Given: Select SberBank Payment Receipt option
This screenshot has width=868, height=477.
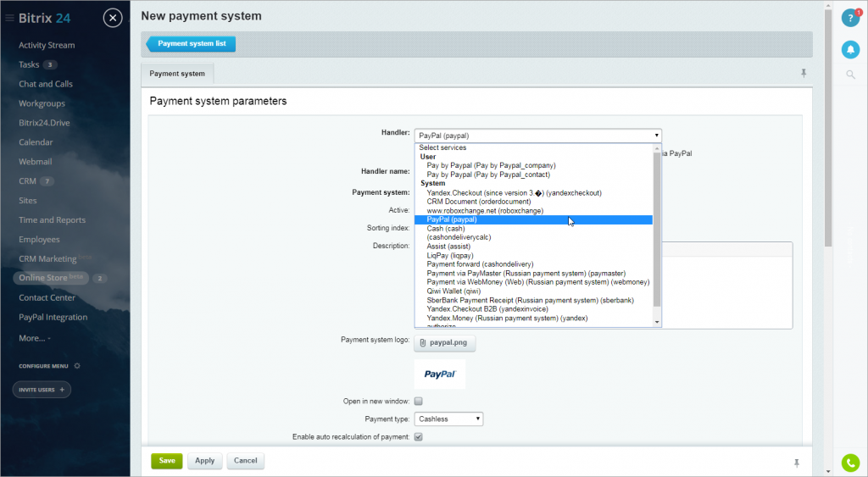Looking at the screenshot, I should [x=531, y=301].
